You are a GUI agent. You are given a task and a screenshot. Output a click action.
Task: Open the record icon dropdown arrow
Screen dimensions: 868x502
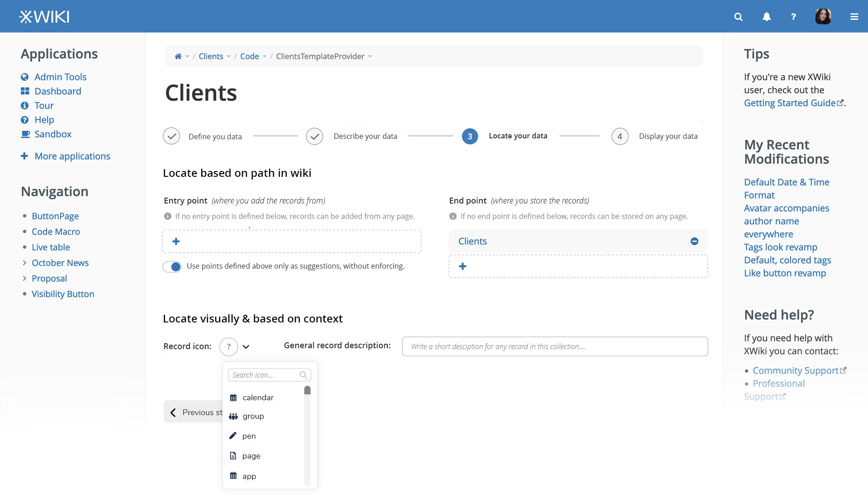pos(246,347)
